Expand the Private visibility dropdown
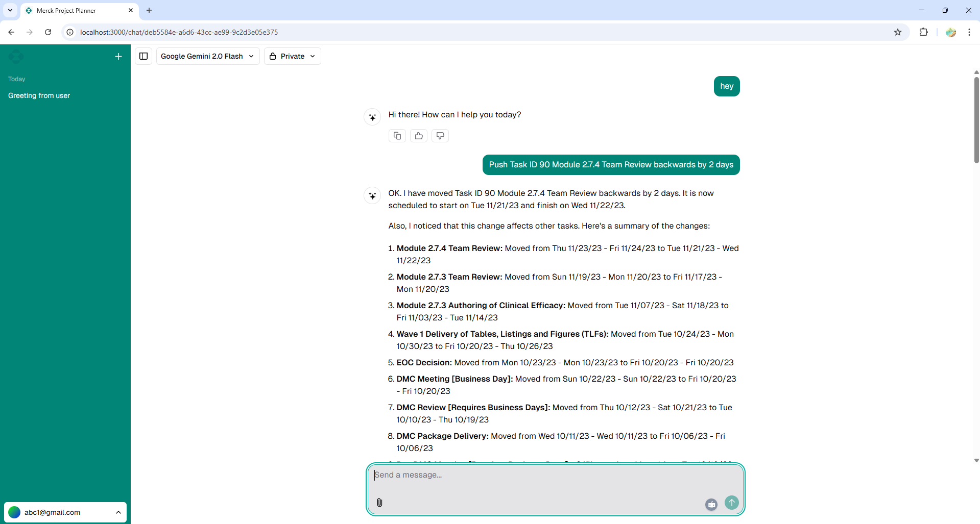 (x=292, y=56)
